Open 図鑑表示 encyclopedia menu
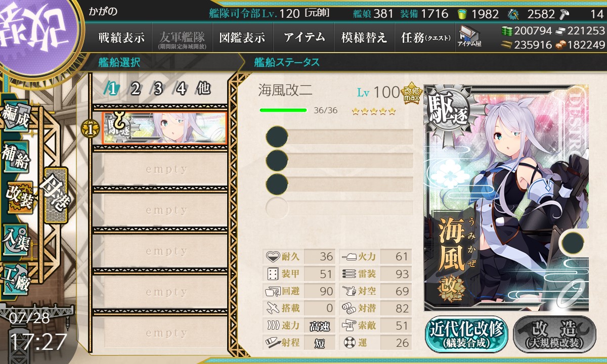 (242, 37)
